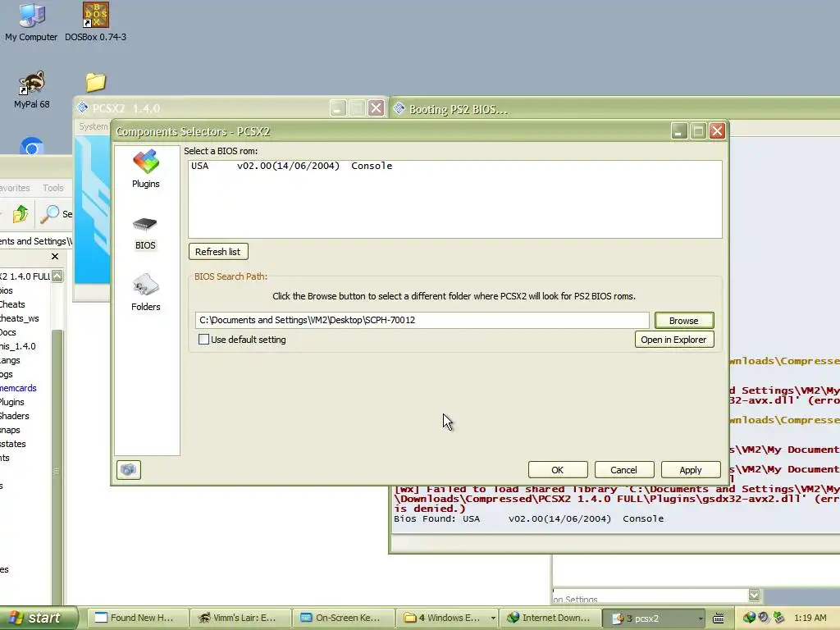Open the Folders panel icon
Viewport: 840px width, 630px height.
click(146, 285)
